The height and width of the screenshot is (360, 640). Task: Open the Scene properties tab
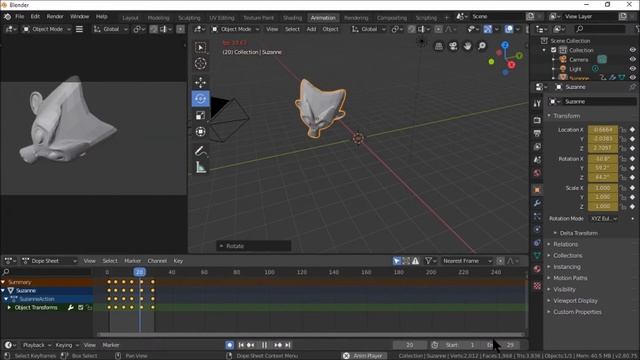click(x=537, y=160)
